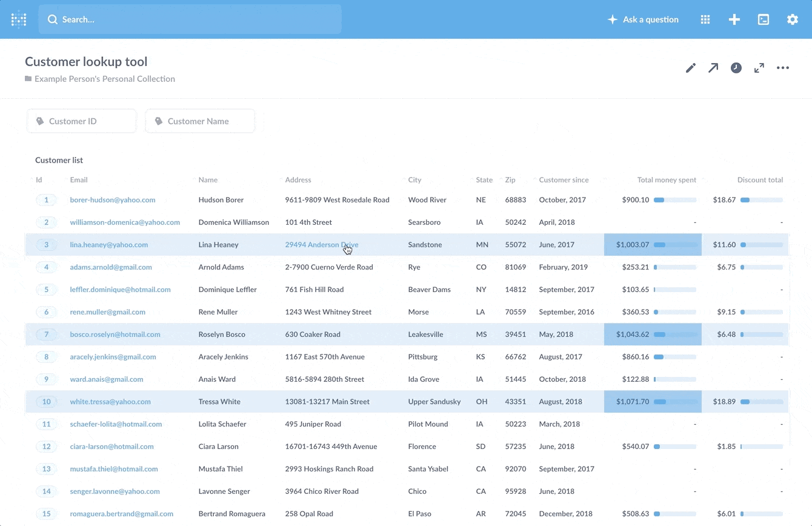Enter fullscreen with the expand arrows icon
This screenshot has width=812, height=526.
pyautogui.click(x=759, y=68)
